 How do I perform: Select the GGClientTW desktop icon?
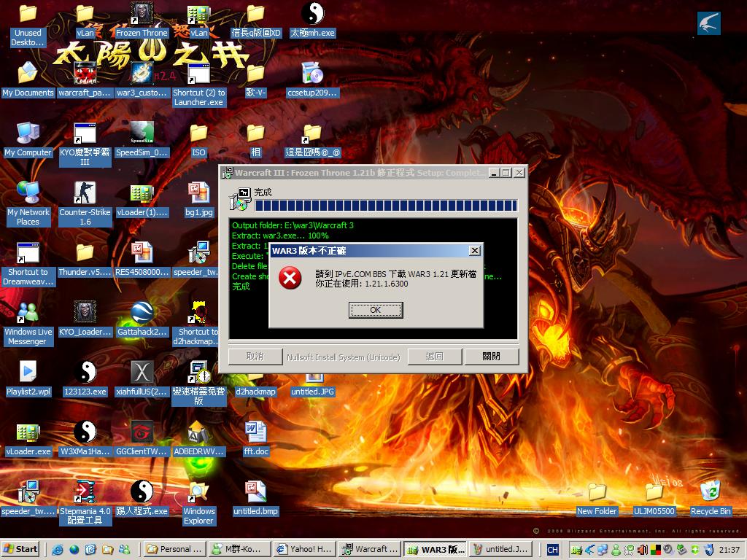click(x=142, y=433)
